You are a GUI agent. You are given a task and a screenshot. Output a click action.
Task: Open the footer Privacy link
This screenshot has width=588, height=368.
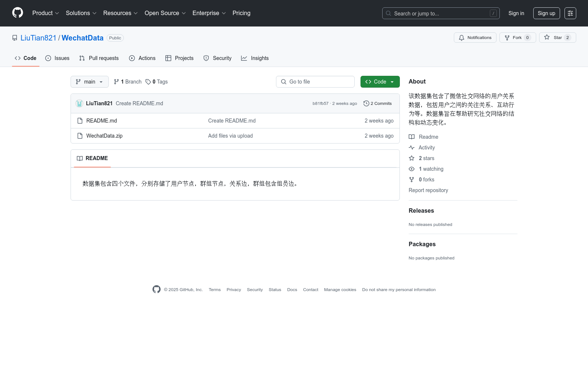tap(234, 290)
